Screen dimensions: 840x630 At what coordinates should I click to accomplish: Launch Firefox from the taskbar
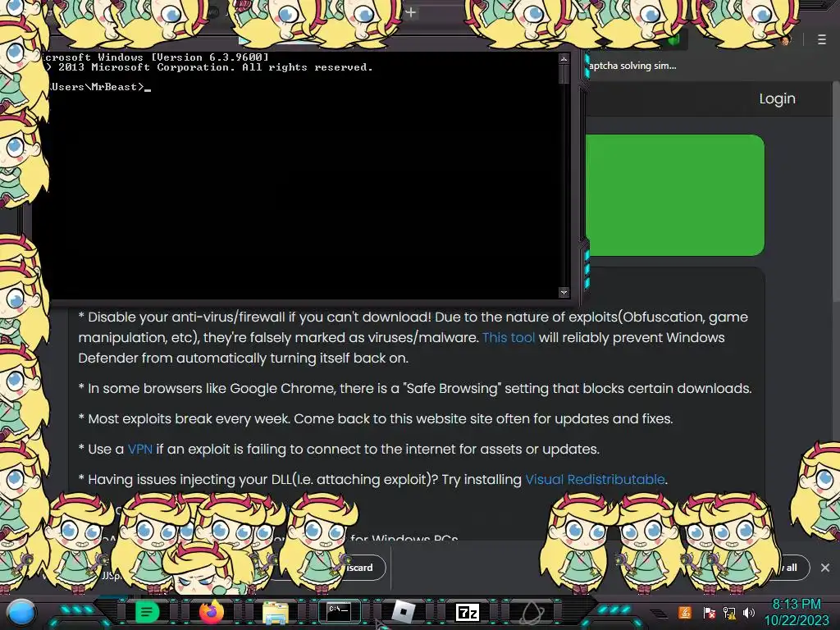211,612
